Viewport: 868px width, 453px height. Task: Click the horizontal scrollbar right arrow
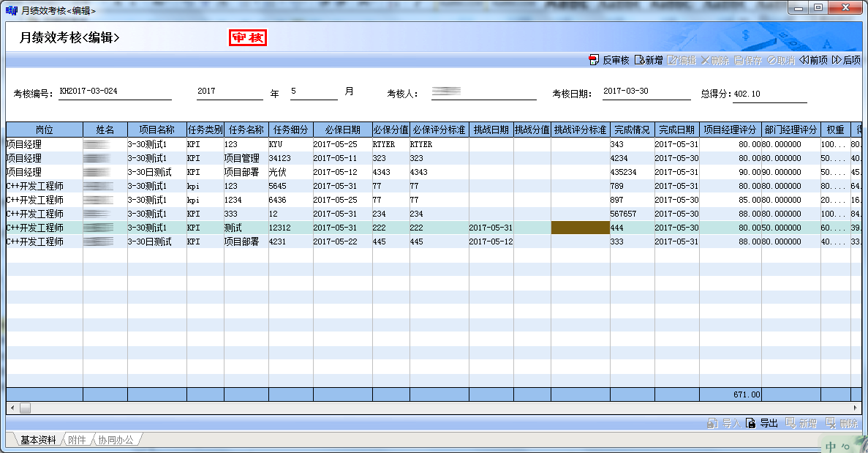(x=856, y=407)
